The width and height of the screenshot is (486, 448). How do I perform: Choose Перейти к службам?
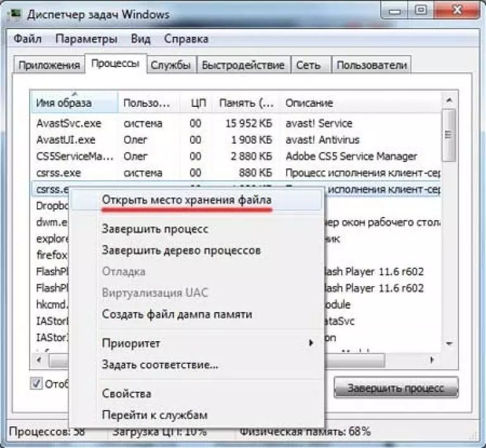196,415
